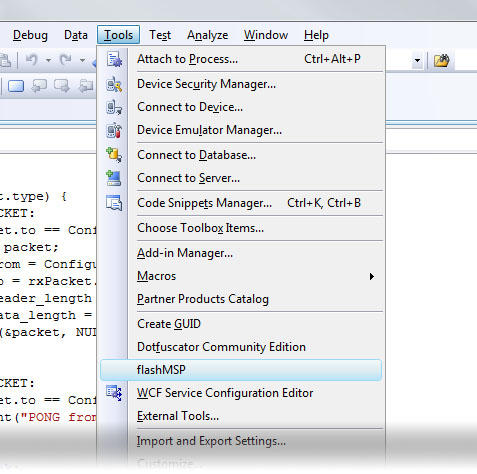Click the Connect to Database icon
Viewport: 477px width, 474px height.
coord(114,155)
